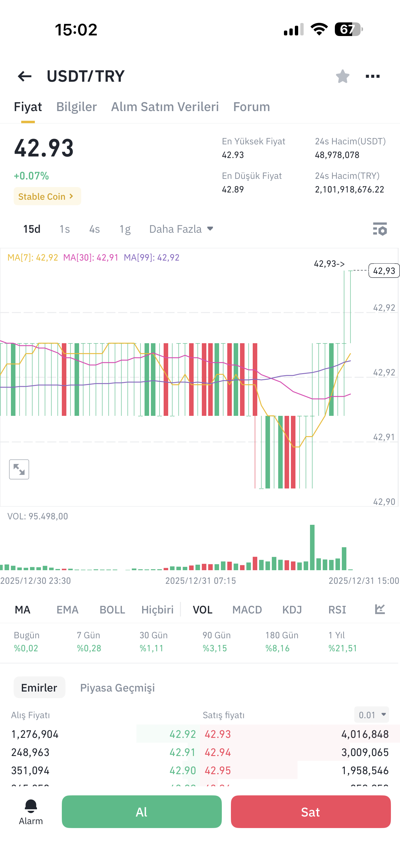Open chart settings icon
The height and width of the screenshot is (868, 400).
(380, 229)
